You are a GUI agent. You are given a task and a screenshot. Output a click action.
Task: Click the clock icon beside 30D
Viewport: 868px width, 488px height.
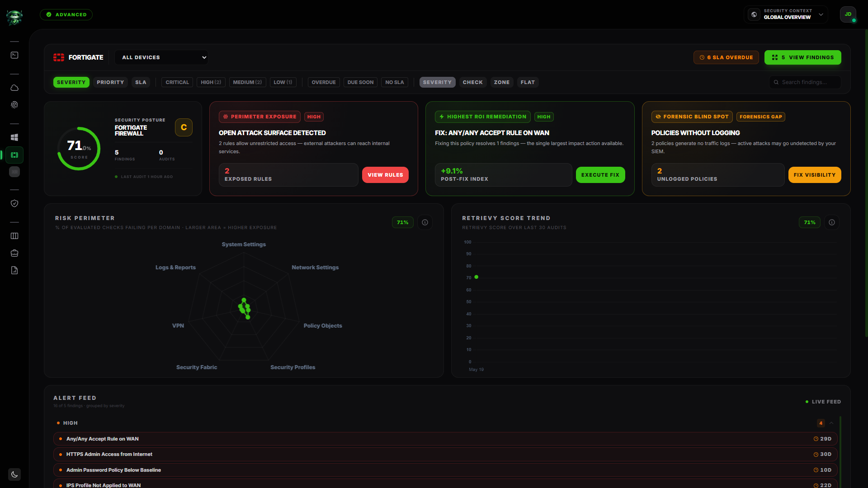(816, 455)
